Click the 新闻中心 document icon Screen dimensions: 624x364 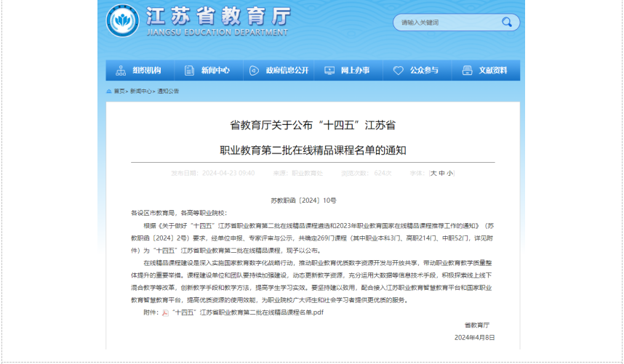(x=189, y=70)
